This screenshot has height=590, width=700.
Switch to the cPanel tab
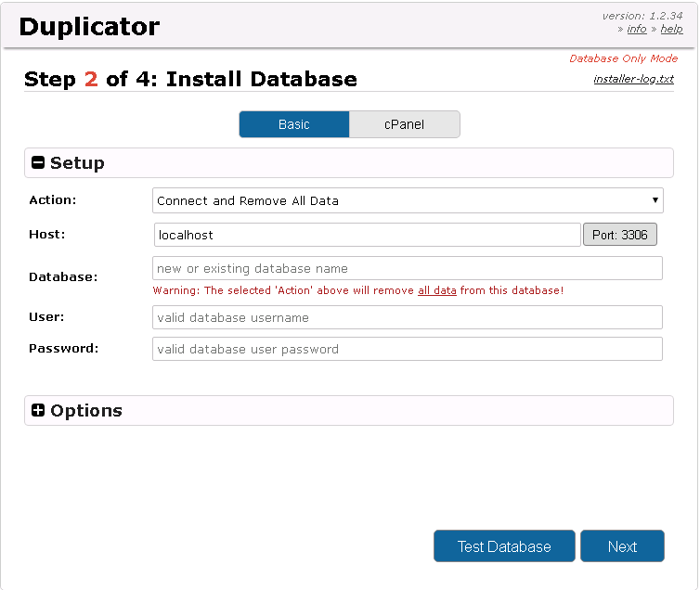[x=404, y=124]
